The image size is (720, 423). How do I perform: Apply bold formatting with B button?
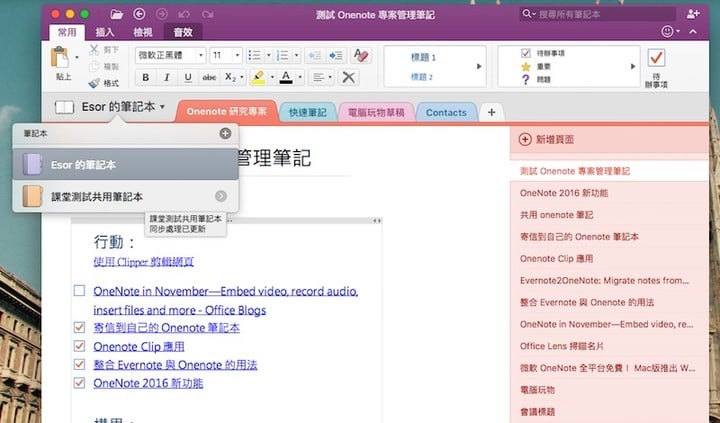click(x=146, y=77)
